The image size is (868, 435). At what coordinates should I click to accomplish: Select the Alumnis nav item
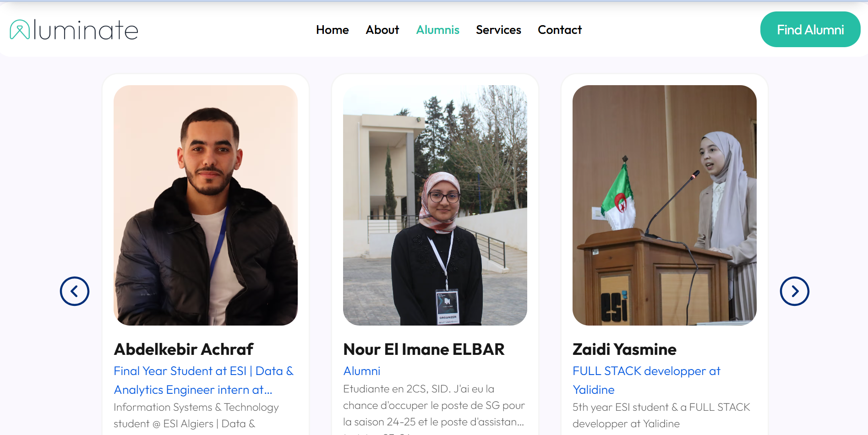tap(437, 30)
